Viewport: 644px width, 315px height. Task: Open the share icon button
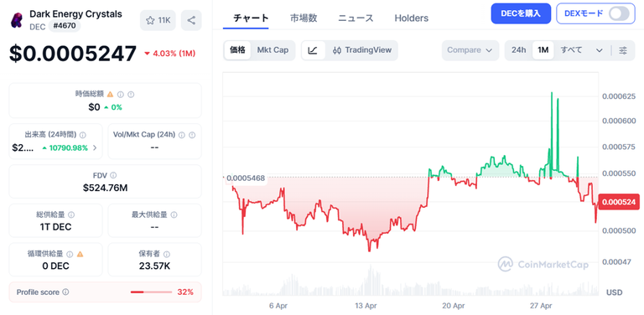(x=191, y=20)
